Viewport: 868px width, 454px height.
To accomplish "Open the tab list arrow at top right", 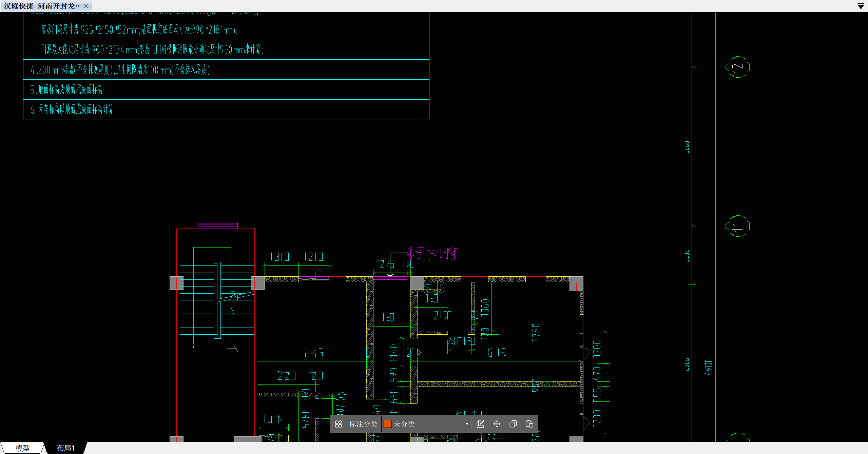I will click(861, 6).
